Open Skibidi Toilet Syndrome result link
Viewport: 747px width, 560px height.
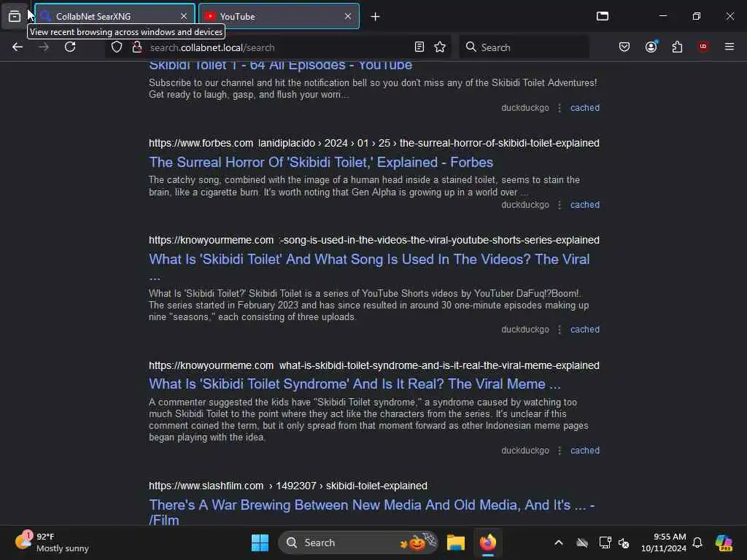pos(355,384)
